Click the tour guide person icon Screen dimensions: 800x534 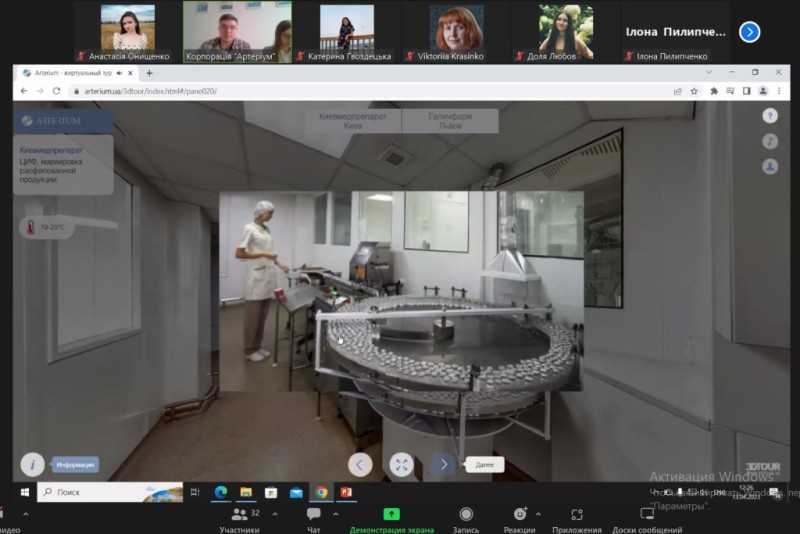770,166
